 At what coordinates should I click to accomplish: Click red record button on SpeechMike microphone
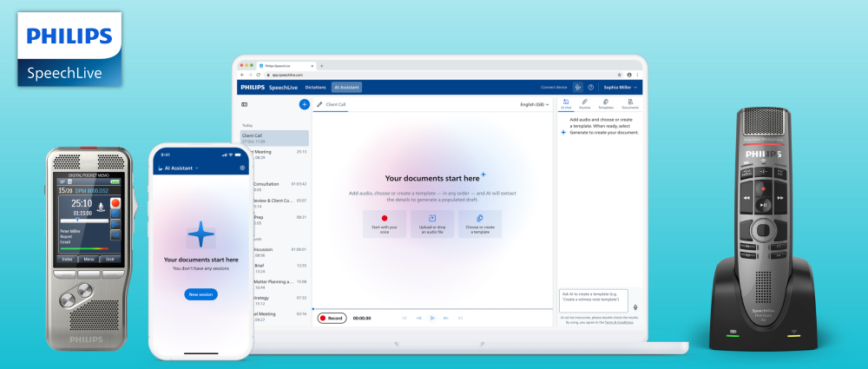[x=763, y=188]
